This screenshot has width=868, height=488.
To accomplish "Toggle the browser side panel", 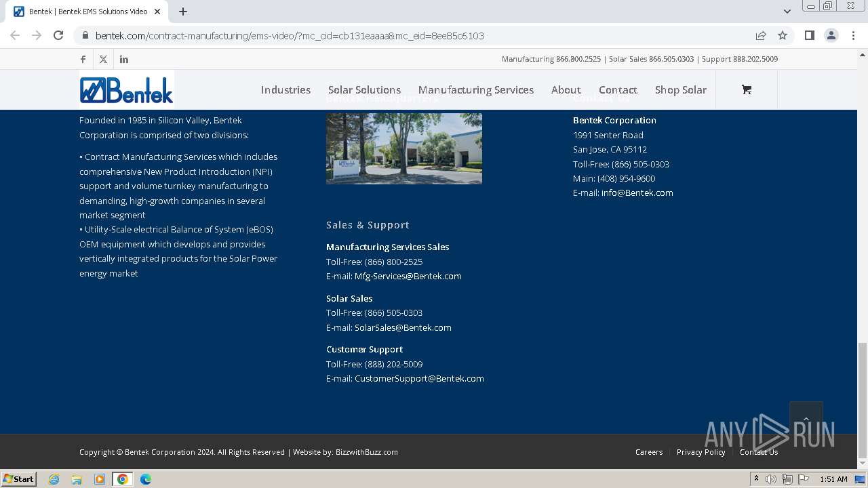I will coord(809,35).
